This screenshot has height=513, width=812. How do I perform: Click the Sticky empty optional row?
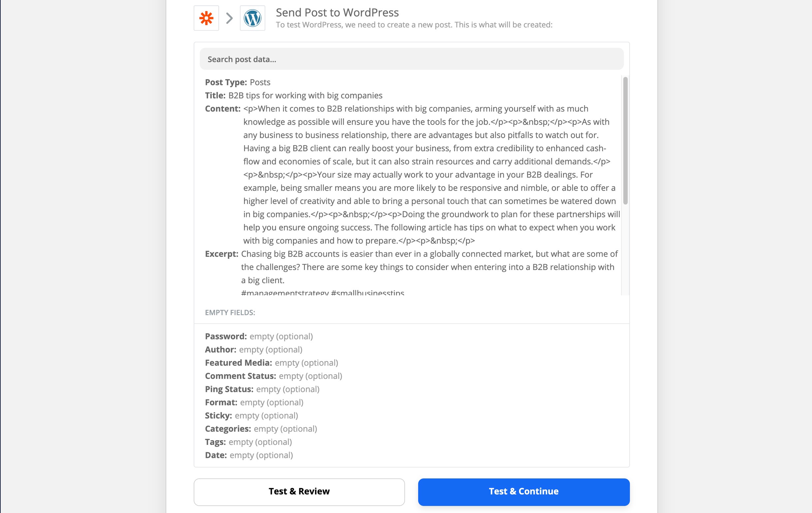[x=252, y=416]
